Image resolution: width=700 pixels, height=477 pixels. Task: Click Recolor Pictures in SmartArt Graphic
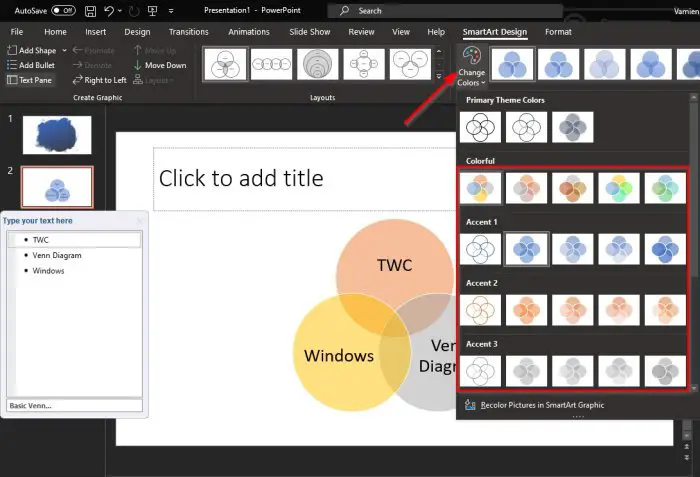[x=534, y=405]
